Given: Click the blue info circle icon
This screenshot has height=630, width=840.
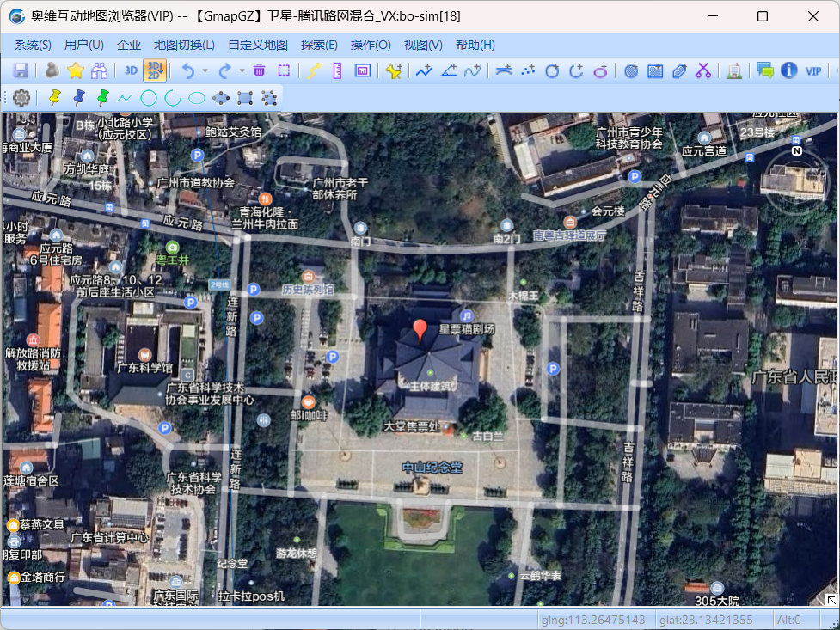Looking at the screenshot, I should coord(788,71).
